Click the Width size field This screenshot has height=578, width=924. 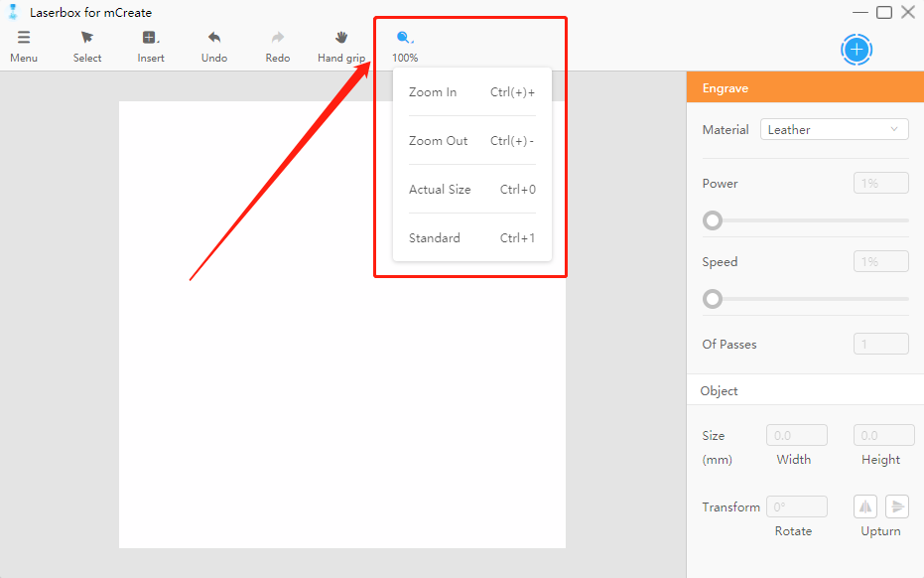[797, 435]
